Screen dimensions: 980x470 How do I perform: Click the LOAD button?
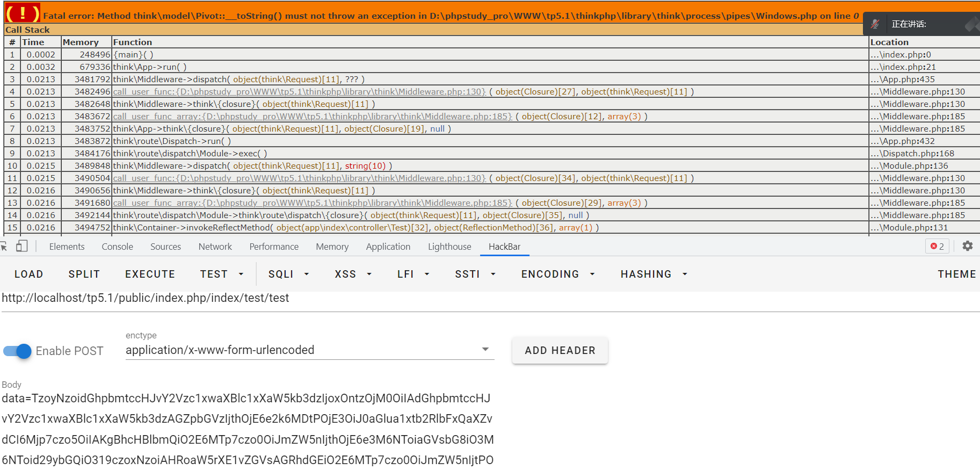tap(28, 274)
